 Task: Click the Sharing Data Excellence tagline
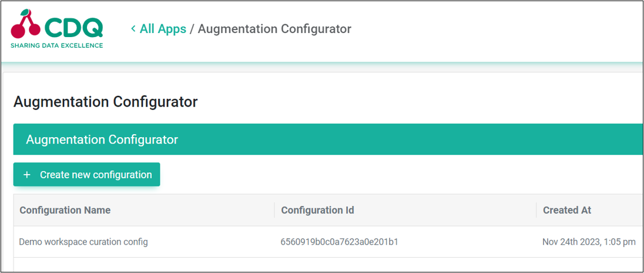tap(56, 46)
